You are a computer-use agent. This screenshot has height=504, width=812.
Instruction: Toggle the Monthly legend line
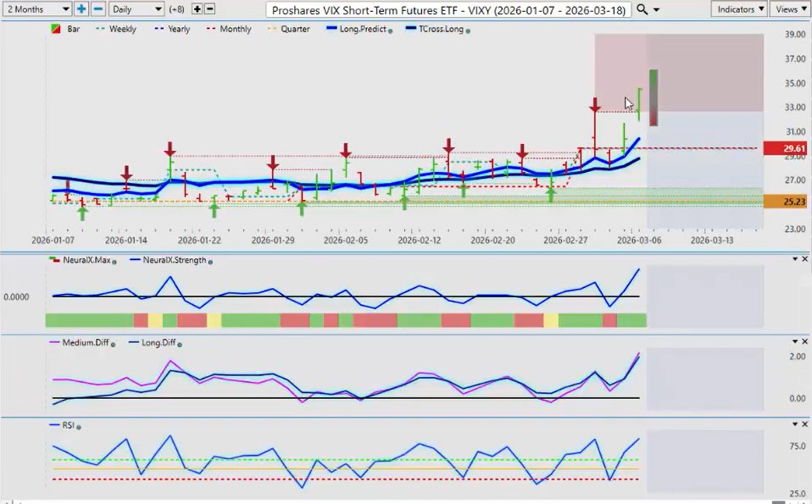tap(228, 29)
